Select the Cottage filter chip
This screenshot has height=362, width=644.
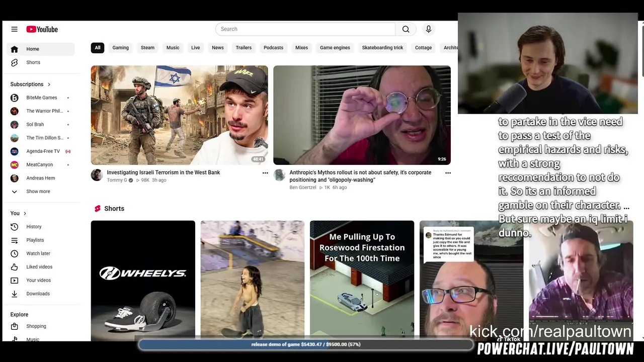pyautogui.click(x=423, y=48)
